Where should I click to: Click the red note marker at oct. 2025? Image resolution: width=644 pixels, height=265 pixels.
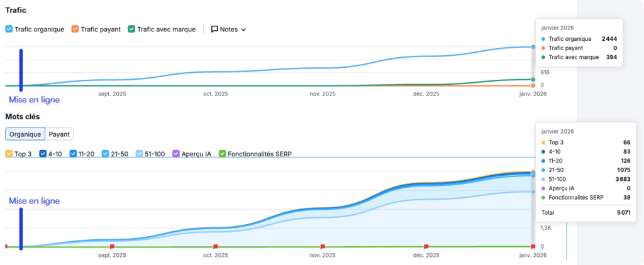[x=216, y=247]
